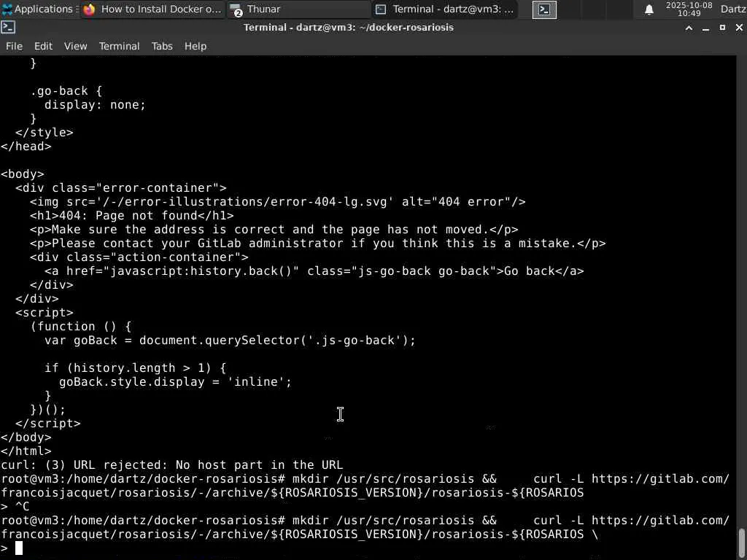The height and width of the screenshot is (560, 747).
Task: Click the '<body>' tag line
Action: click(22, 174)
